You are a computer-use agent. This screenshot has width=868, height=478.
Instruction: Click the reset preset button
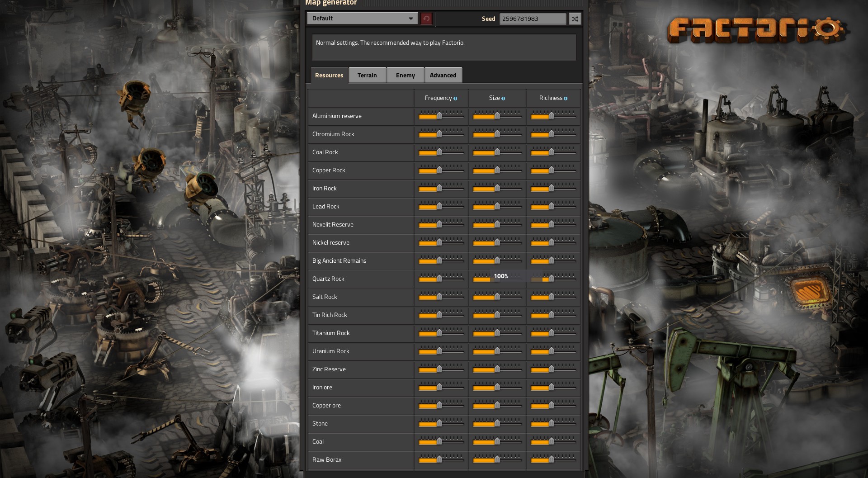(426, 19)
